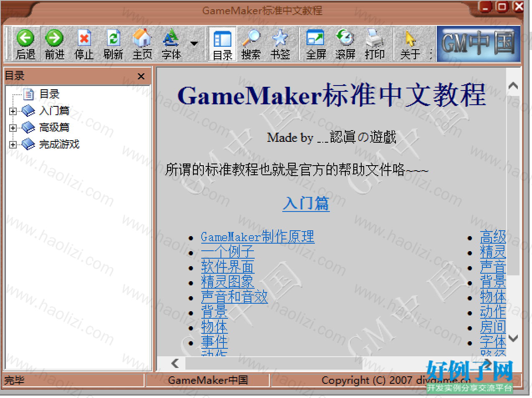Click the 目录 document page icon
Image resolution: width=532 pixels, height=398 pixels.
(x=28, y=94)
